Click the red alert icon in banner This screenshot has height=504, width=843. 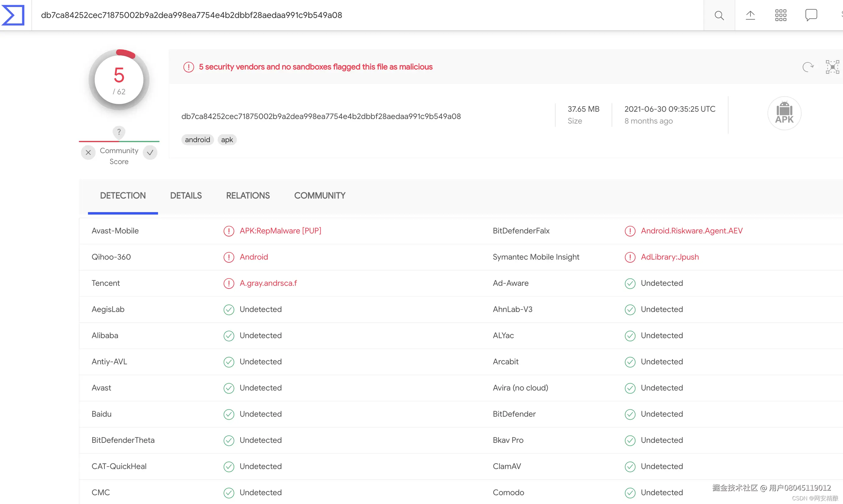[x=188, y=67]
